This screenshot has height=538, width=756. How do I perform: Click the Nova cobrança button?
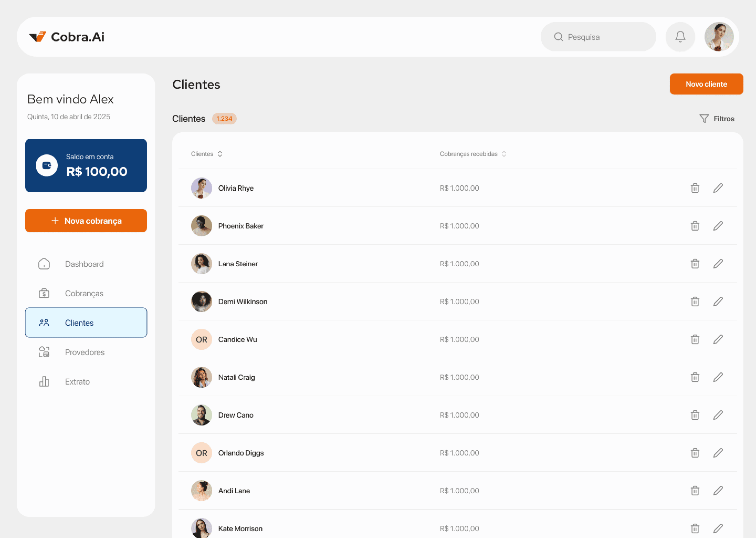[x=86, y=221]
